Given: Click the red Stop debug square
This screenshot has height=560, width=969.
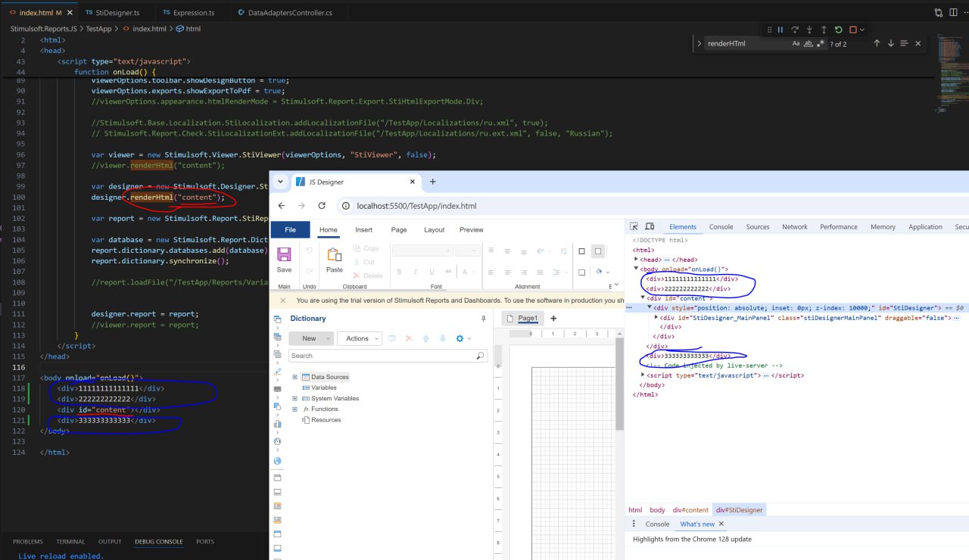Looking at the screenshot, I should (853, 30).
